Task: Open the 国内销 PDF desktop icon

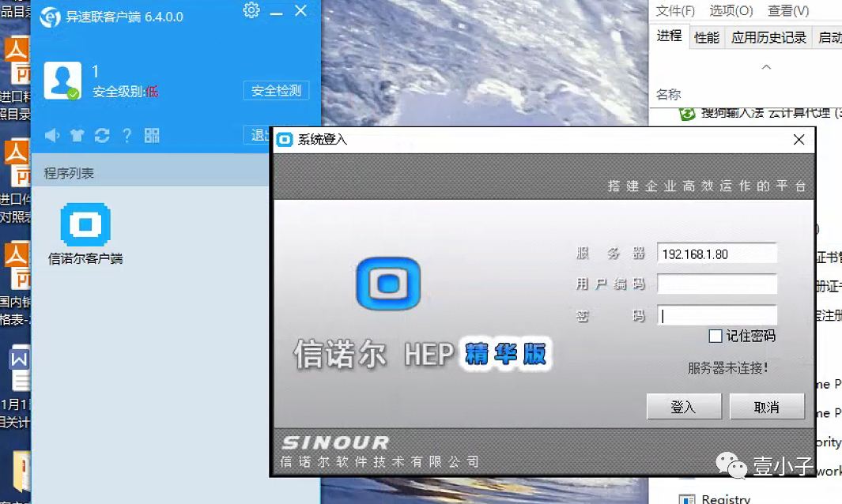Action: [x=16, y=265]
